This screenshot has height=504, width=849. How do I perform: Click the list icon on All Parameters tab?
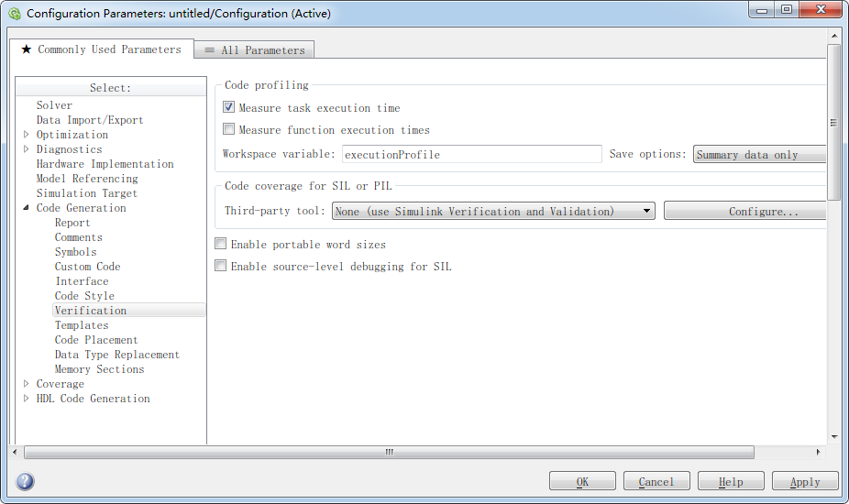coord(210,50)
